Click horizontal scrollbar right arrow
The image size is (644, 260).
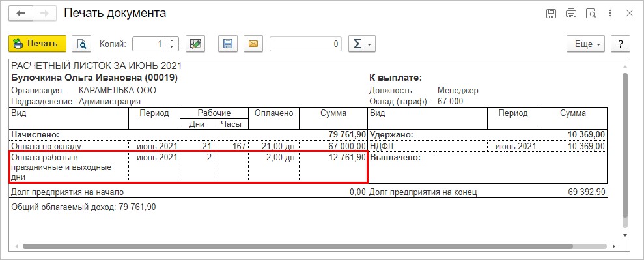[x=614, y=246]
